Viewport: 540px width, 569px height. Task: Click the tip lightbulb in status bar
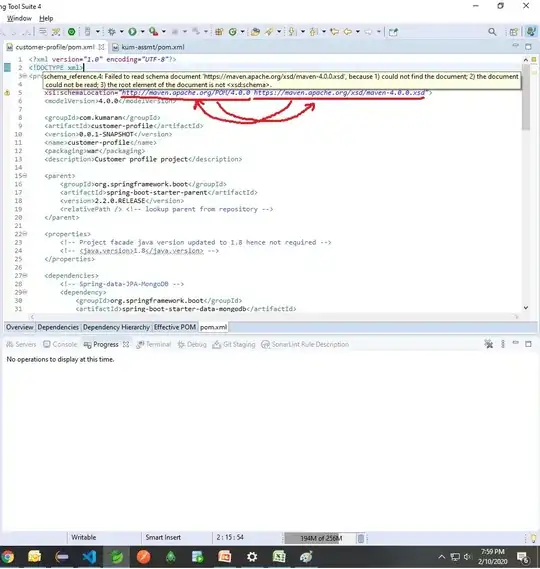coord(533,538)
